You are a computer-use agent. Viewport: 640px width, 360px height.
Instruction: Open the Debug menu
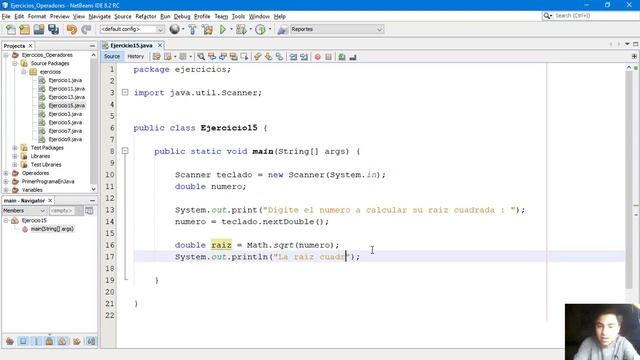pos(182,16)
